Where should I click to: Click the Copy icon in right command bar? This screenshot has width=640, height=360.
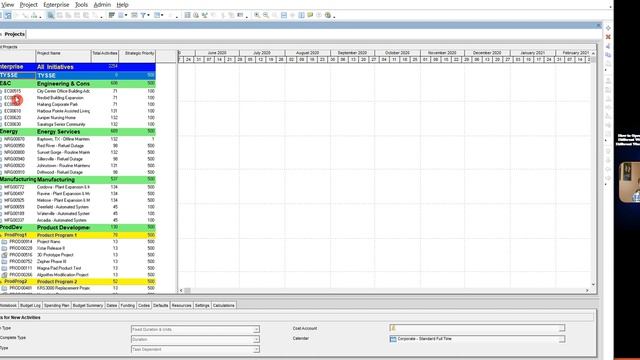click(608, 55)
